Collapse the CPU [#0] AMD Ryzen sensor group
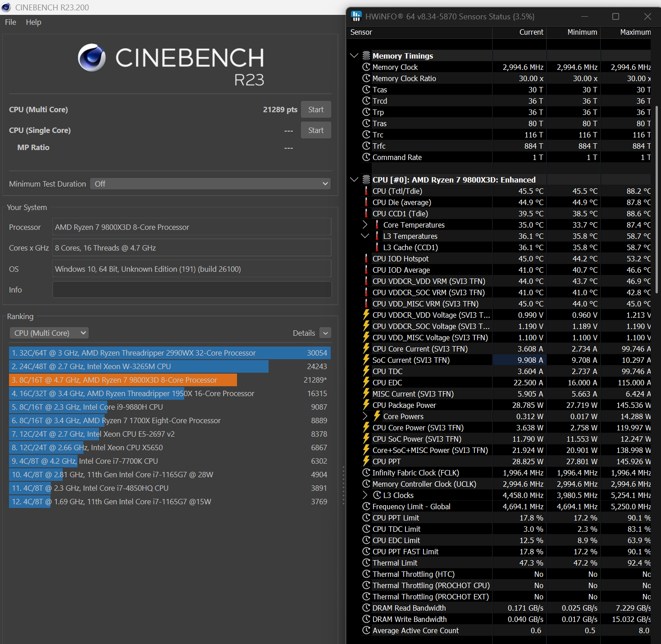The height and width of the screenshot is (644, 661). click(x=354, y=179)
